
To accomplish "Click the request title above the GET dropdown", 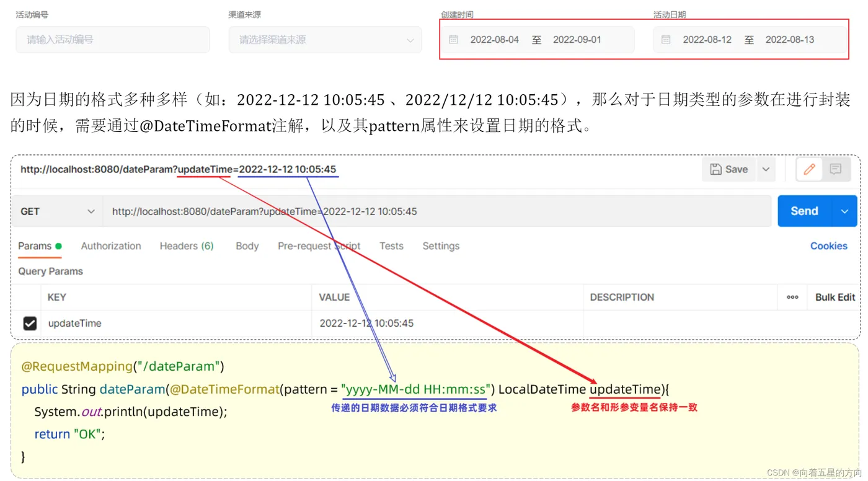I will (179, 169).
